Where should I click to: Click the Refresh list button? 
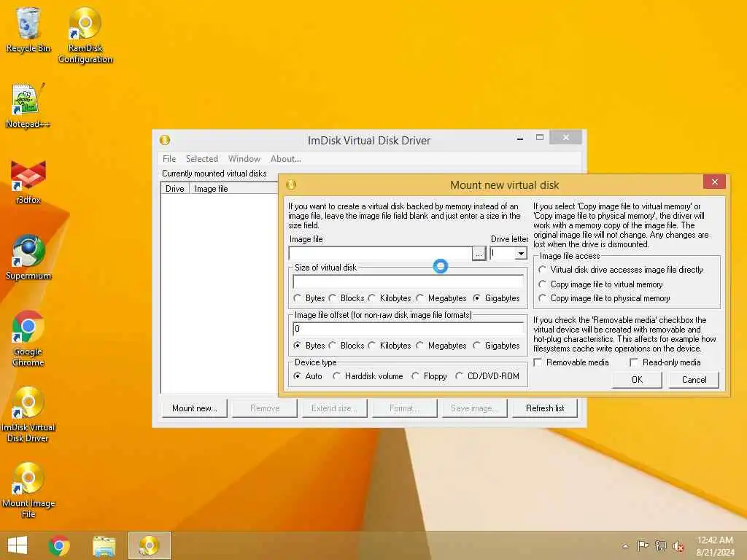pos(545,408)
